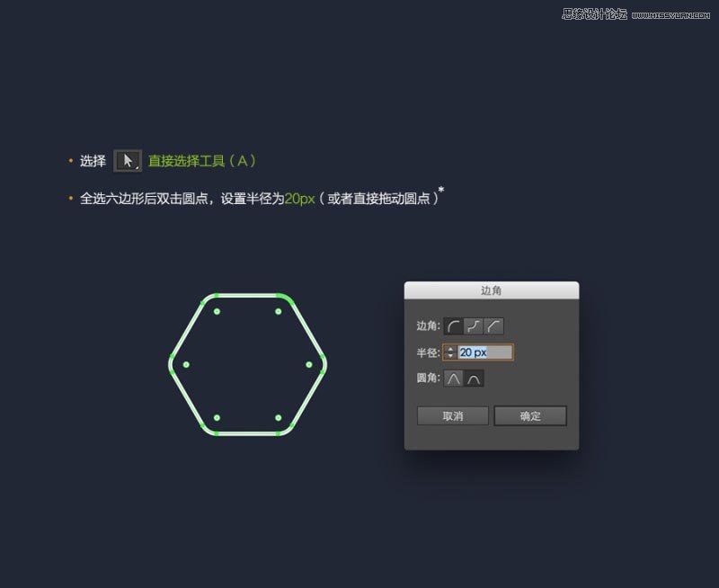
Task: Increase radius with stepper up arrow
Action: (450, 349)
